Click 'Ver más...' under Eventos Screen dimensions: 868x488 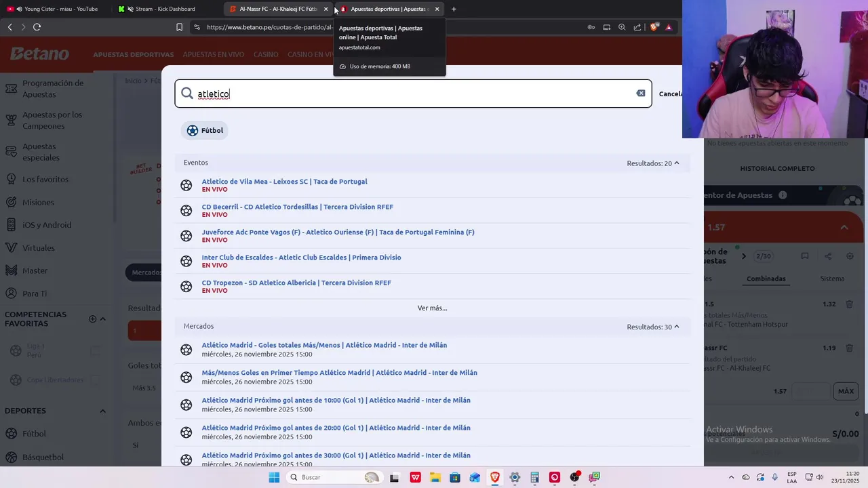click(x=432, y=308)
